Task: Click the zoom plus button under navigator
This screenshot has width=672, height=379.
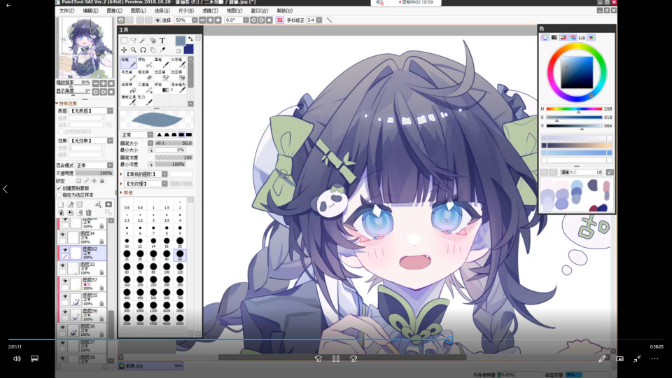Action: 103,83
